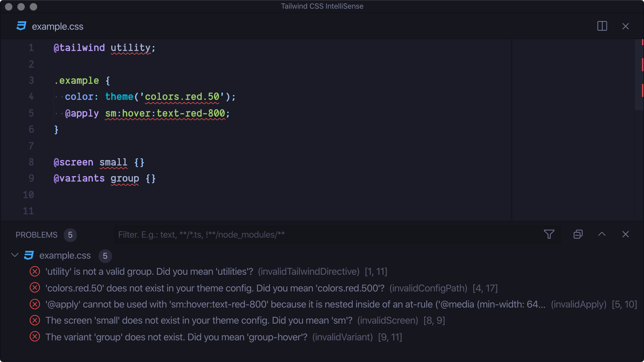Click the Tailwind CSS IntelliSense extension icon

click(x=21, y=26)
